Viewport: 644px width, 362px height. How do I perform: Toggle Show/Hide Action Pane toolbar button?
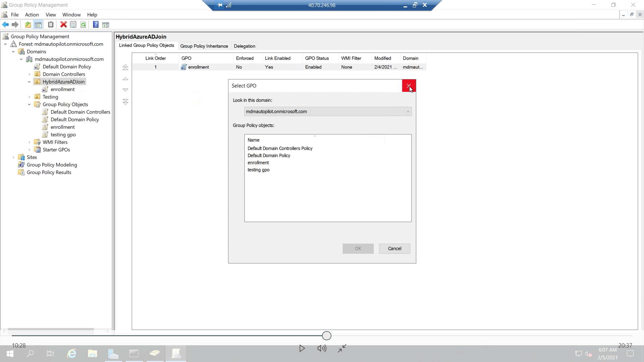click(106, 25)
